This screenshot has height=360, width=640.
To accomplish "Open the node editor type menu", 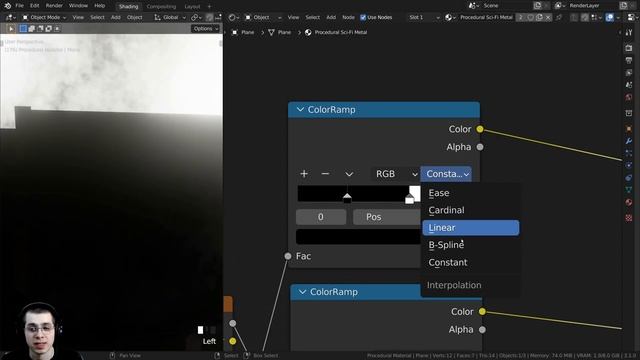I will (233, 17).
